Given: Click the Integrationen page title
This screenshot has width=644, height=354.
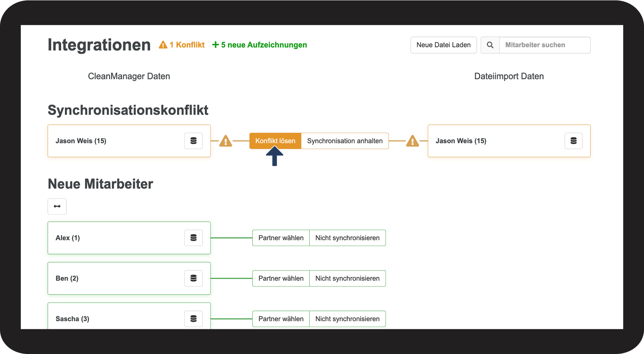Looking at the screenshot, I should tap(99, 45).
